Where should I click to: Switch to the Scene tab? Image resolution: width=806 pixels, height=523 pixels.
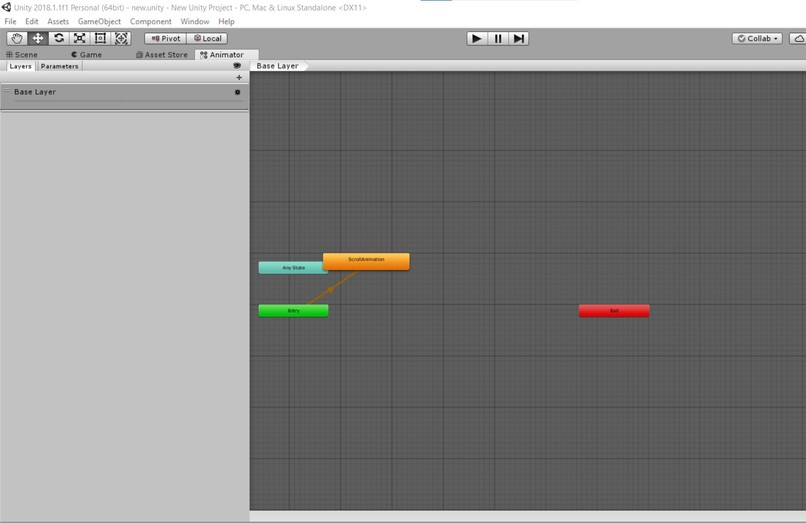[22, 55]
